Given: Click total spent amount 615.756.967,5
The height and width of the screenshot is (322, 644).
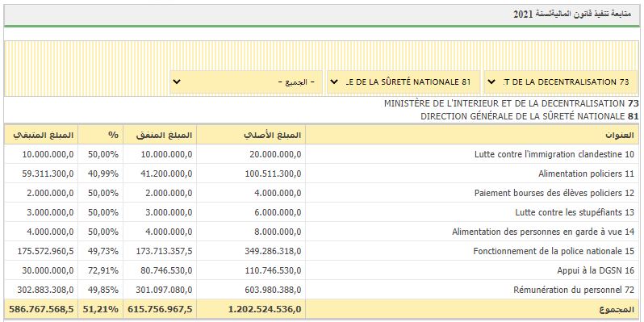Looking at the screenshot, I should [x=160, y=309].
